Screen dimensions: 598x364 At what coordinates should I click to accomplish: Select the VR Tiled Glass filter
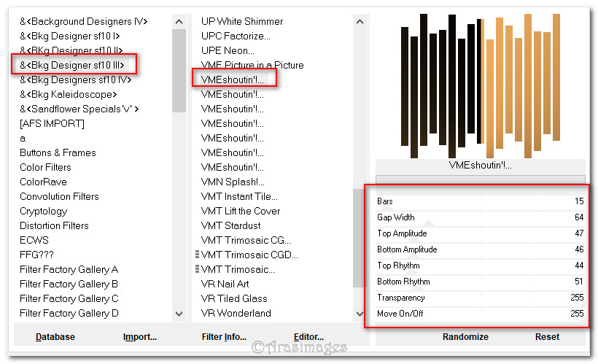click(x=234, y=298)
